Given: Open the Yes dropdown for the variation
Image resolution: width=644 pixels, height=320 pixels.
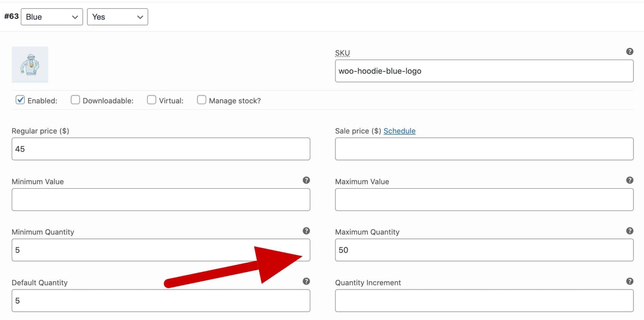Looking at the screenshot, I should 117,17.
